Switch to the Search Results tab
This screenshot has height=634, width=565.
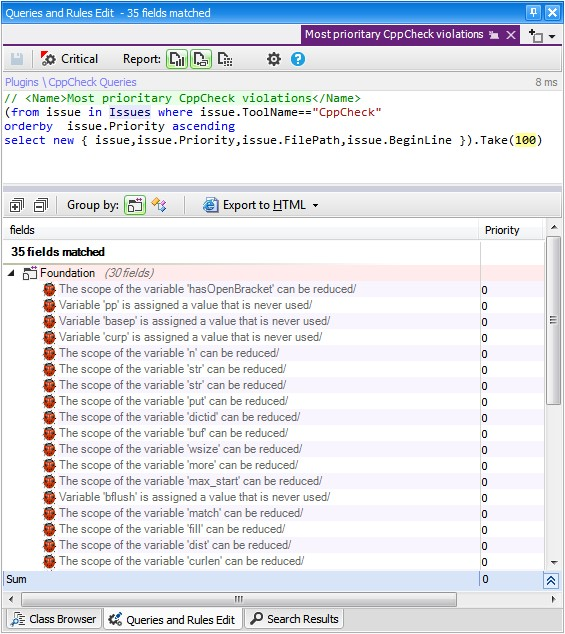pos(295,619)
